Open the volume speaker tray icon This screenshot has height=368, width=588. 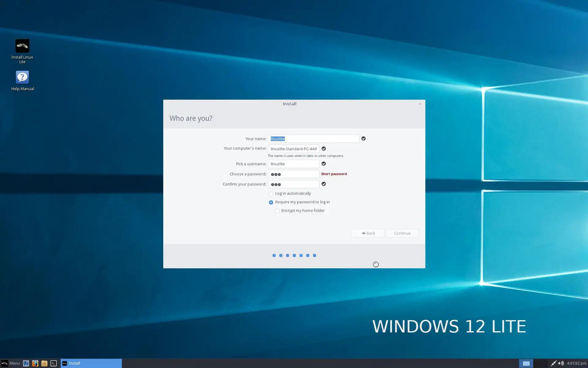point(561,363)
